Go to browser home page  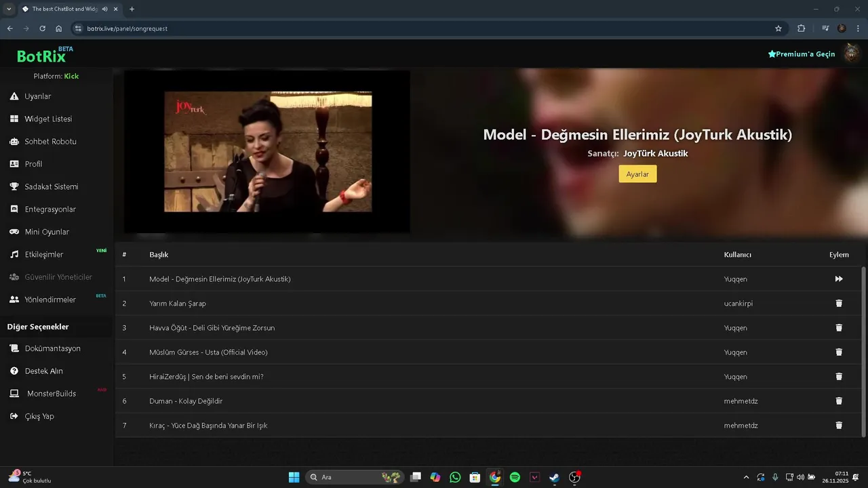(x=59, y=28)
